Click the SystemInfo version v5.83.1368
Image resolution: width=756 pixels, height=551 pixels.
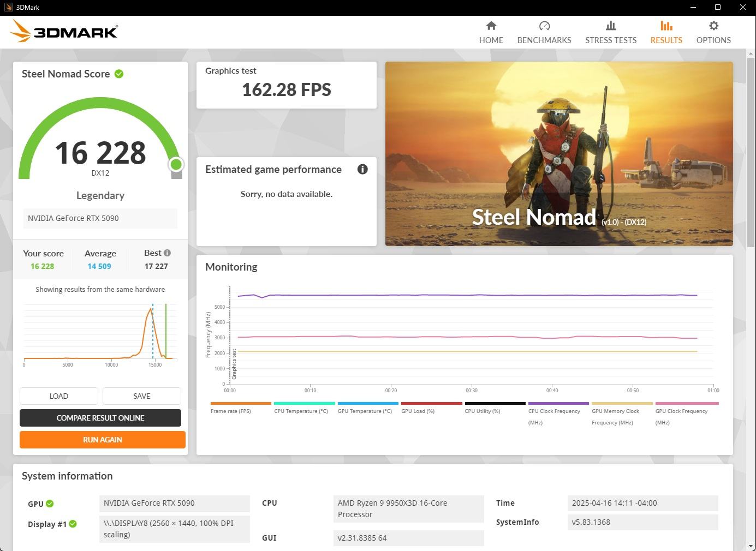(643, 522)
